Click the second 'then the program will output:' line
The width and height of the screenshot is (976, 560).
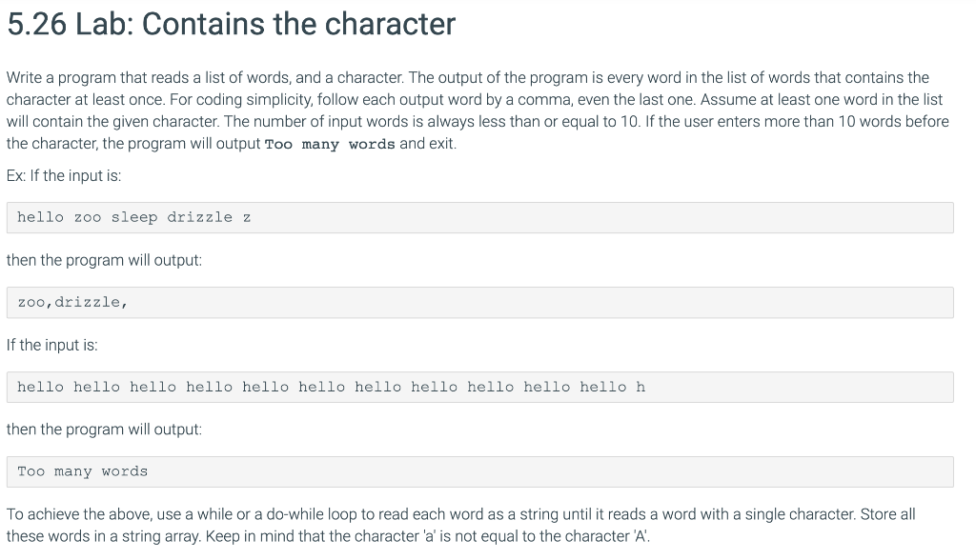click(104, 430)
